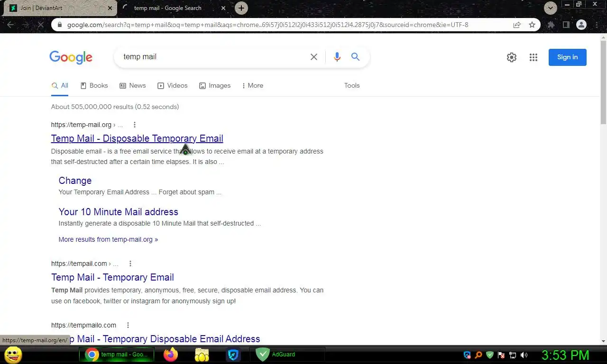Open the options menu for the tempail.com result
Screen dimensions: 607x364
pos(130,264)
